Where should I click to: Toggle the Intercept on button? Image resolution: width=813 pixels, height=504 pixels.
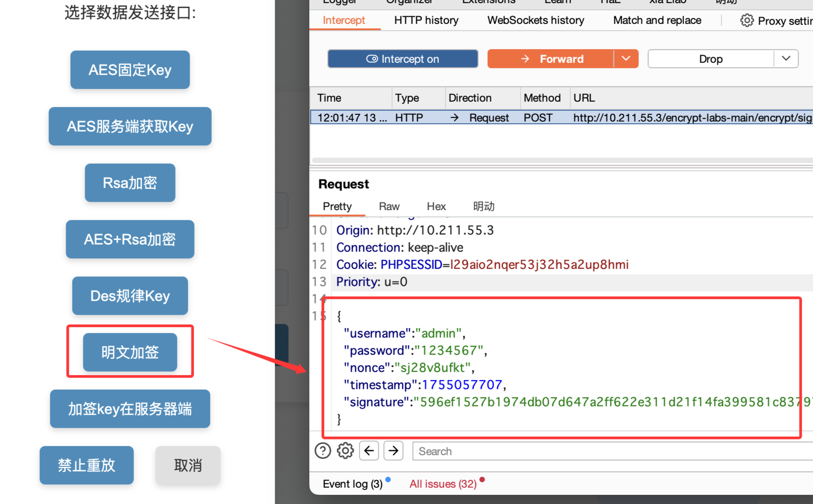tap(403, 59)
